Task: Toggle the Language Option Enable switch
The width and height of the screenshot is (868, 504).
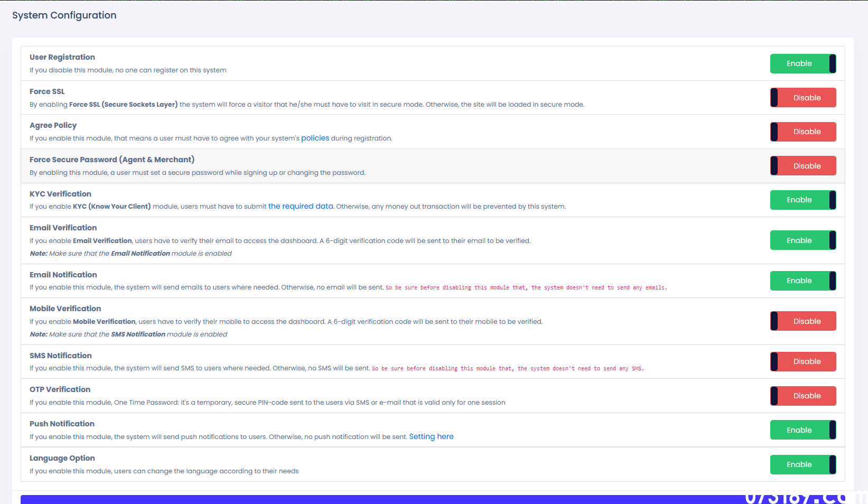Action: point(803,464)
